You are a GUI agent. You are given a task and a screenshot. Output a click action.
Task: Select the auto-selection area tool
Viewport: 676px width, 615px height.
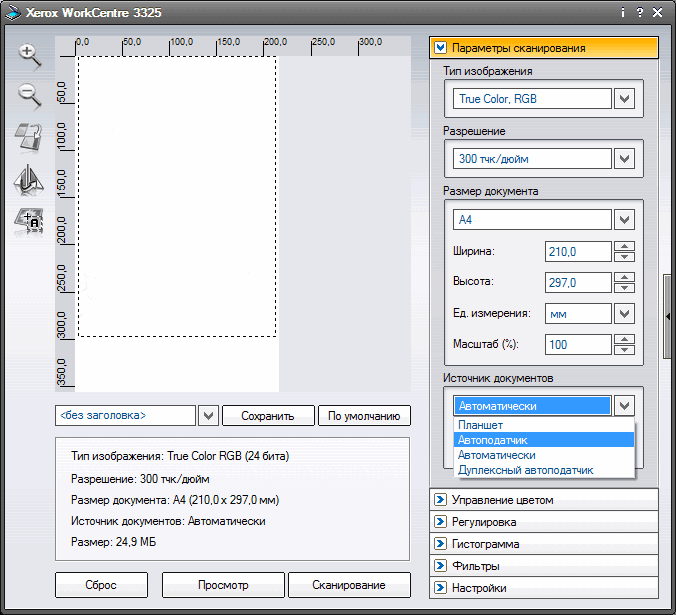pyautogui.click(x=29, y=222)
